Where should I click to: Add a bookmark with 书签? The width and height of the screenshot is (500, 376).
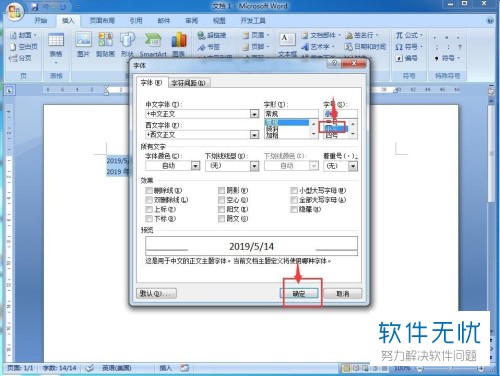208,47
